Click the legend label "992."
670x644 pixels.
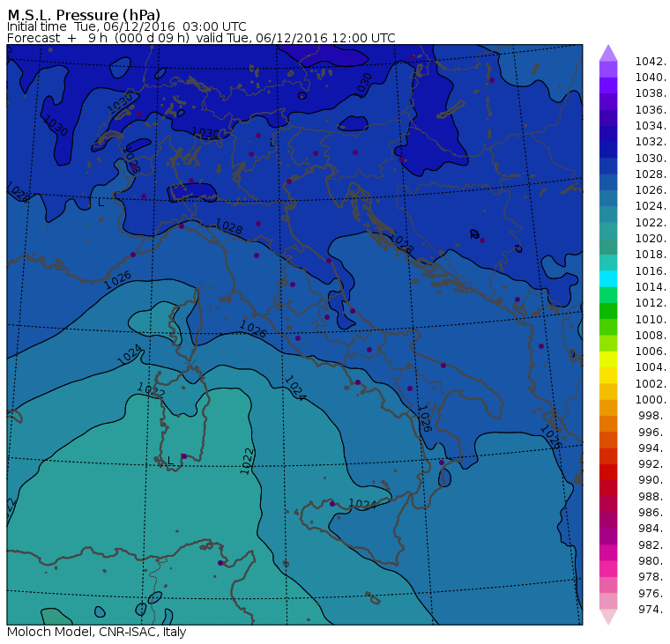click(x=653, y=464)
